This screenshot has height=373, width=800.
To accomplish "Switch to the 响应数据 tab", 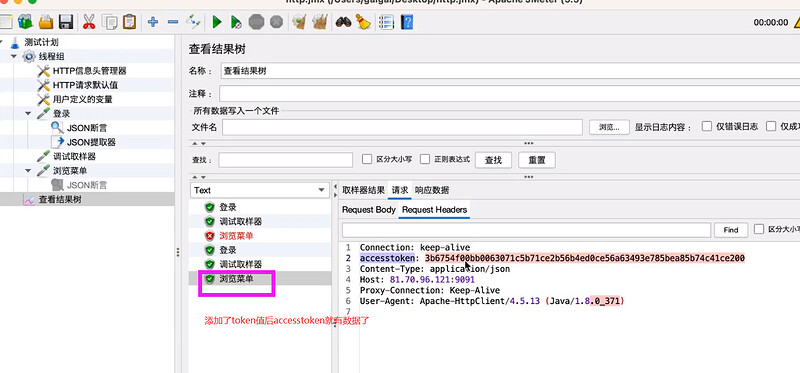I will [x=432, y=190].
